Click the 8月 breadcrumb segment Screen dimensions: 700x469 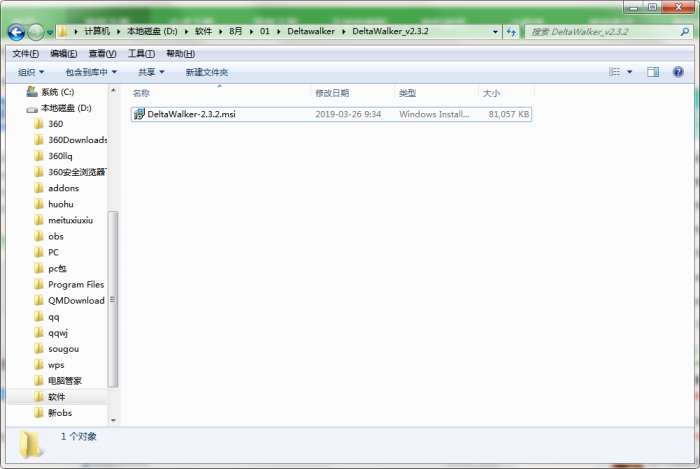pyautogui.click(x=235, y=31)
